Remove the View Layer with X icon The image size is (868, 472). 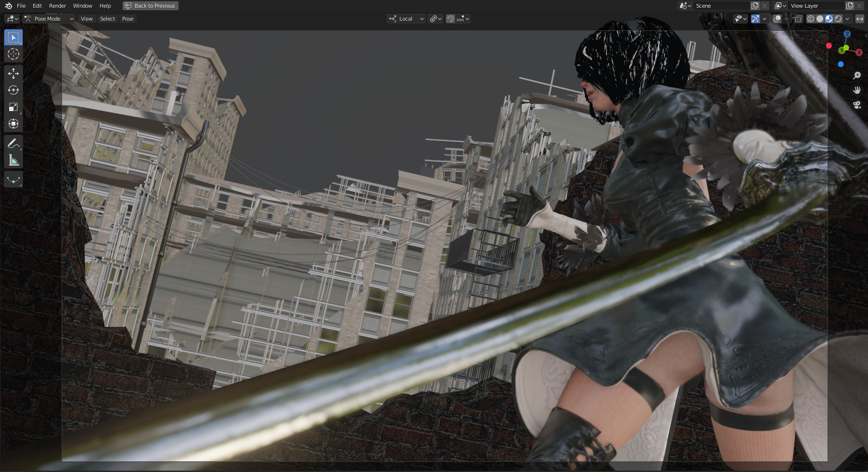(x=859, y=6)
